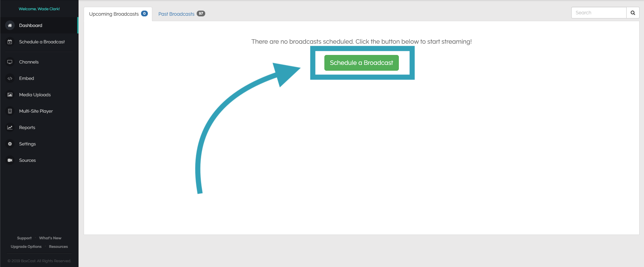
Task: Click the Dashboard home icon
Action: 10,25
